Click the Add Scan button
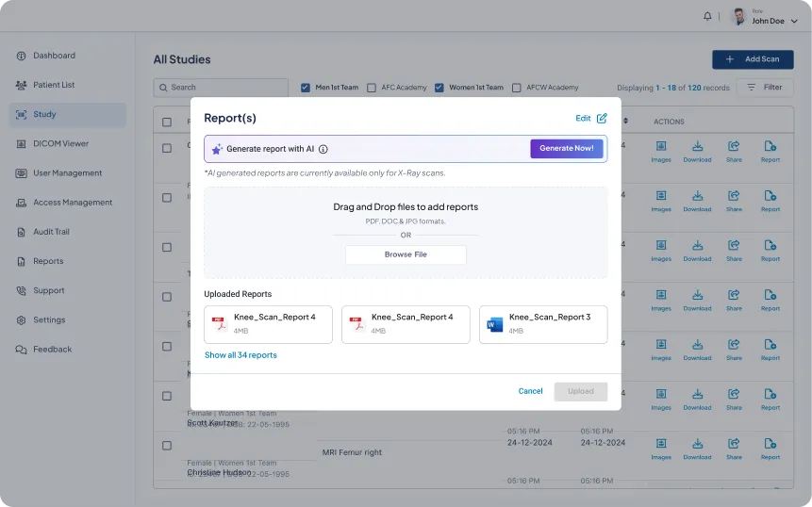 point(753,59)
